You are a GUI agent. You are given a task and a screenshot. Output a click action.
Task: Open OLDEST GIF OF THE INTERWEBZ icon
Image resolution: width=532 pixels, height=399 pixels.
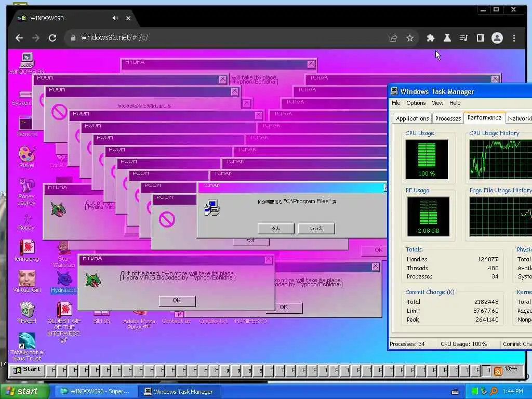(x=64, y=322)
